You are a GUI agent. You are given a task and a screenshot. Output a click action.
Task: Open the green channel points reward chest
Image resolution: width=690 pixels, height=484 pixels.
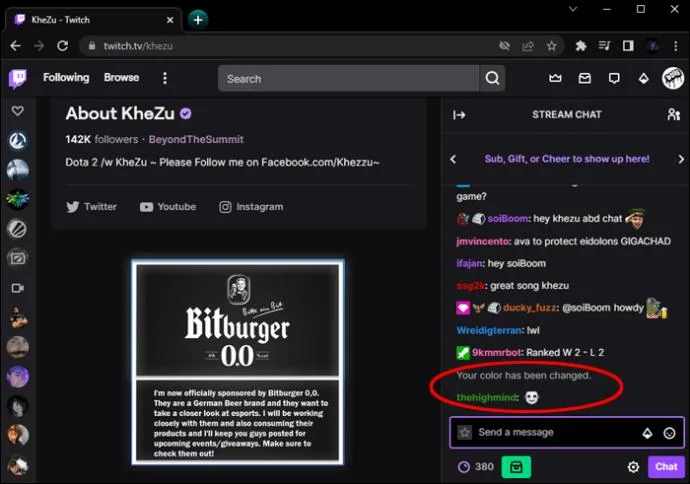point(516,467)
